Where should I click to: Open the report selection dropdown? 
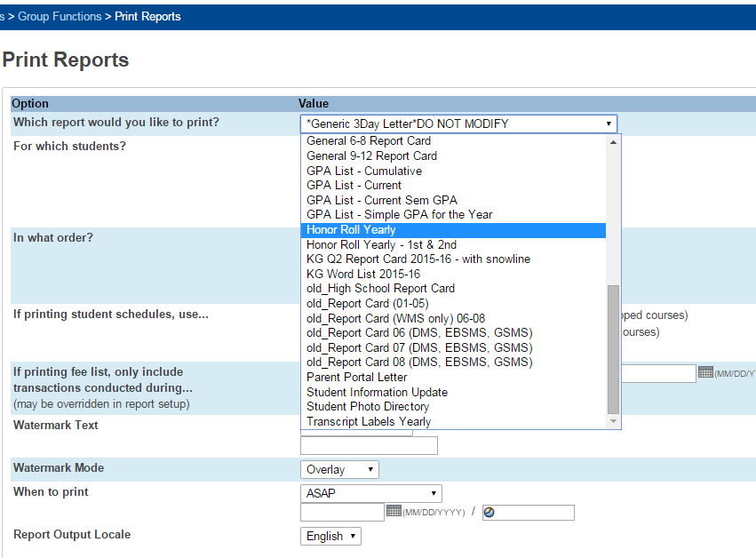[x=458, y=124]
